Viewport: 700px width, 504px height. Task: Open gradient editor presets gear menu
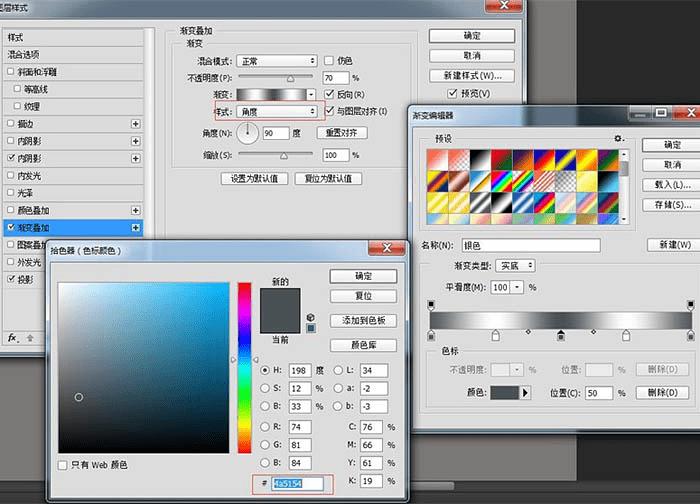pyautogui.click(x=618, y=138)
